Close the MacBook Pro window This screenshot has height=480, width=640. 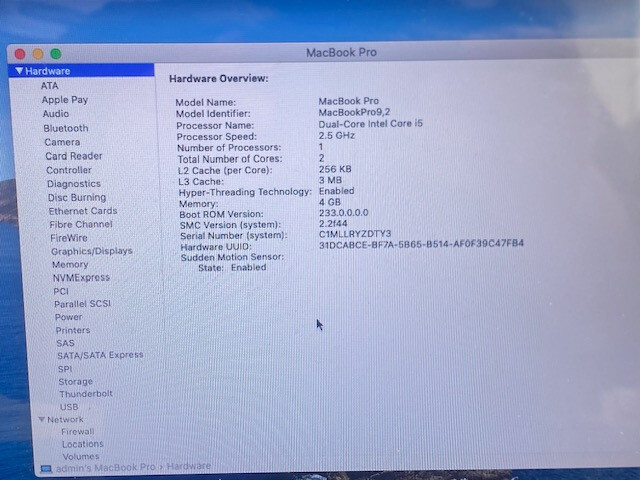[x=20, y=53]
